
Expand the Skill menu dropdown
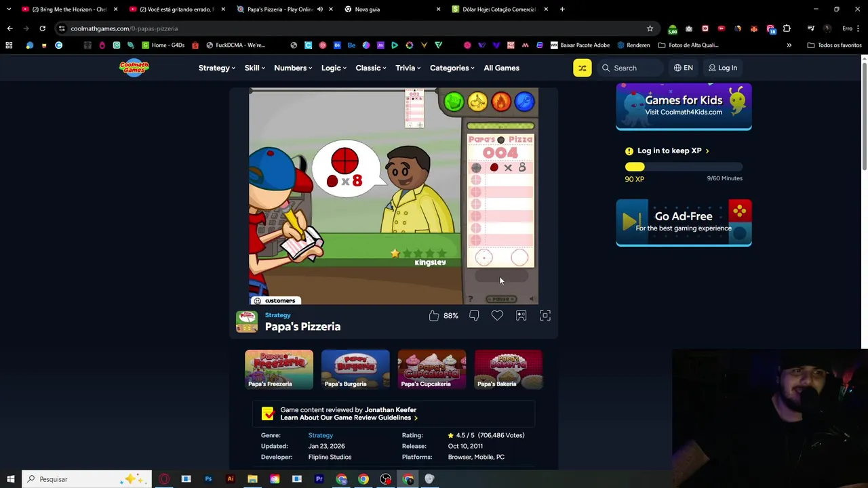[255, 68]
